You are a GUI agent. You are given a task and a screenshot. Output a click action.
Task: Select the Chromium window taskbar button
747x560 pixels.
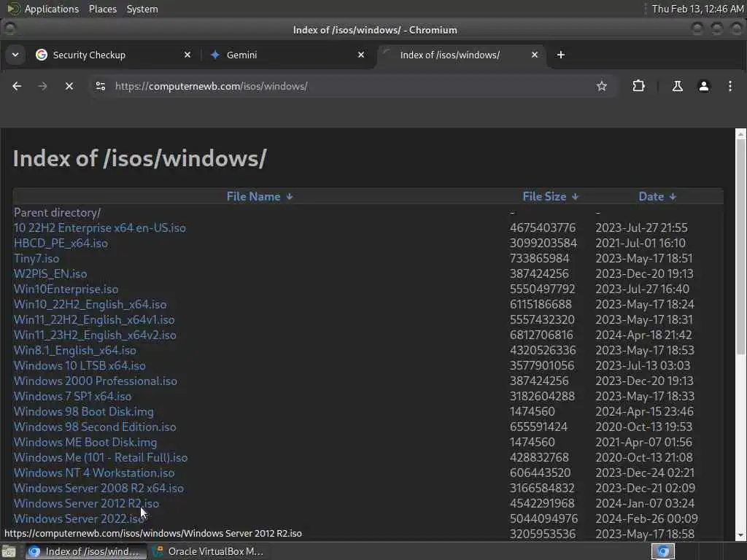click(85, 551)
